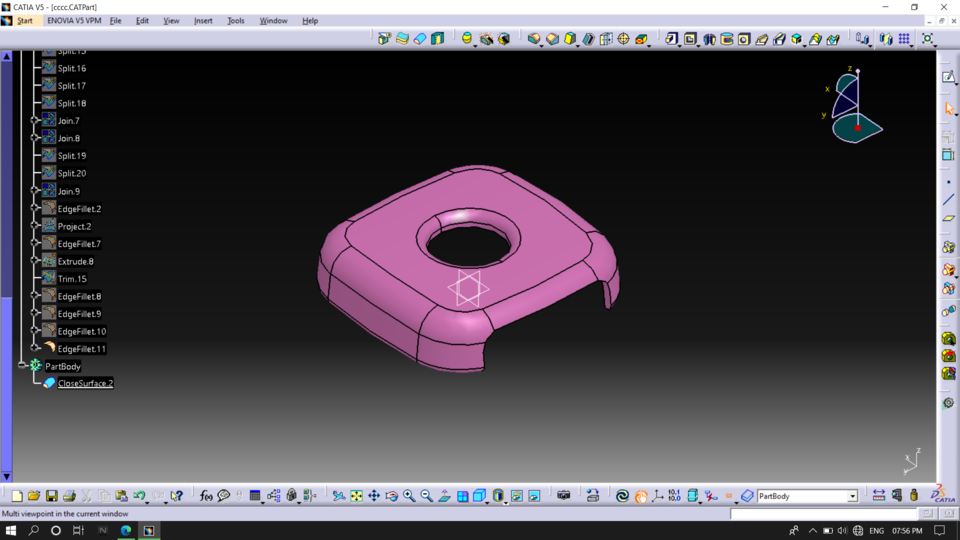960x540 pixels.
Task: Expand the EdgeFillet.2 node
Action: (x=35, y=209)
